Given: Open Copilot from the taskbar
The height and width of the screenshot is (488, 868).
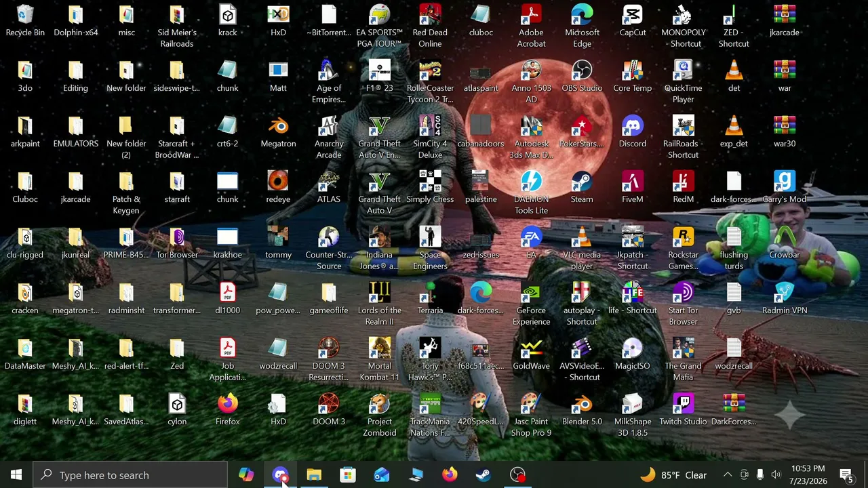Looking at the screenshot, I should point(246,475).
